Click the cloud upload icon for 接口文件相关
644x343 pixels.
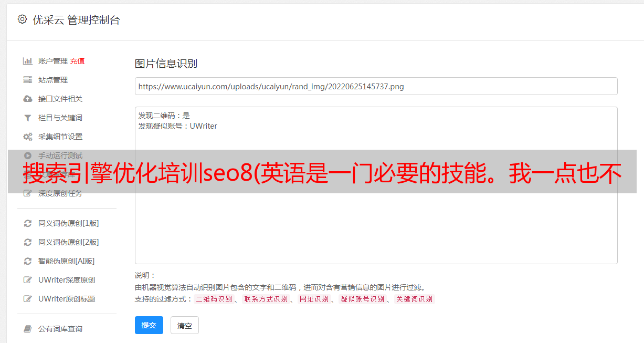(28, 99)
